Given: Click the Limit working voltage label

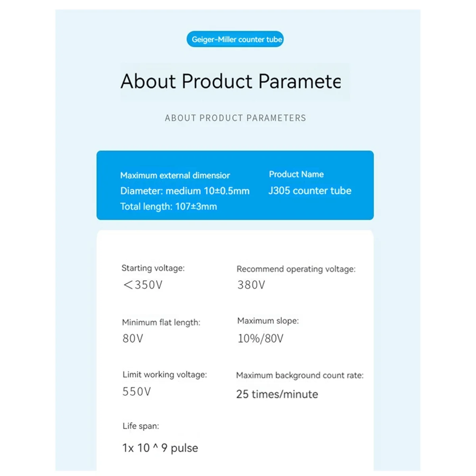Looking at the screenshot, I should [165, 374].
